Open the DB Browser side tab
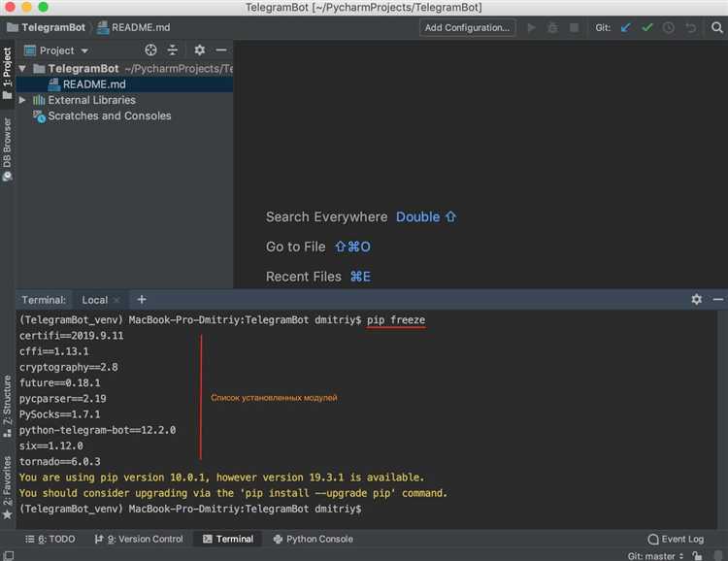Screen dimensions: 728x561 [7, 149]
